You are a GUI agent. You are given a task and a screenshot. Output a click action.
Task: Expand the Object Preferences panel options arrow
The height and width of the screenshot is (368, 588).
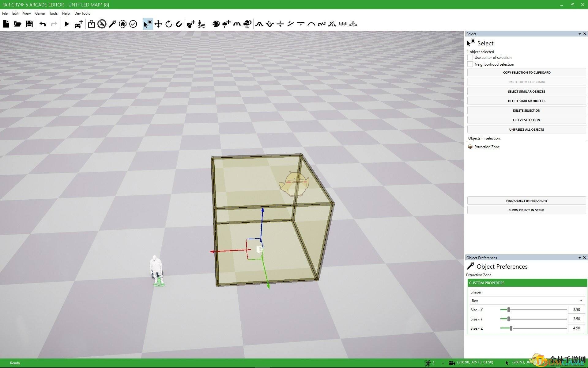pos(579,258)
